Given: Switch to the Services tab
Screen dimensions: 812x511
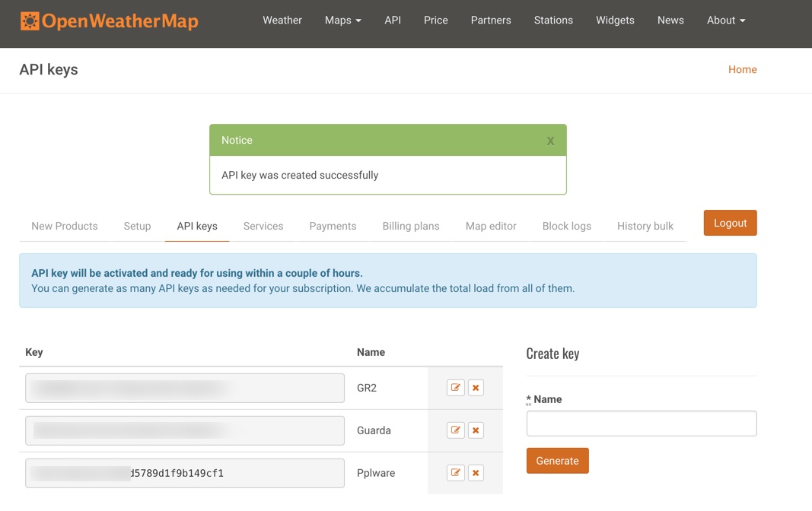Looking at the screenshot, I should click(263, 226).
